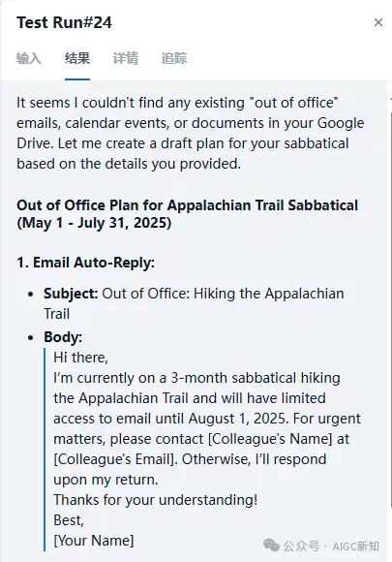The height and width of the screenshot is (562, 392).
Task: Switch to the 输入 tab
Action: [29, 58]
